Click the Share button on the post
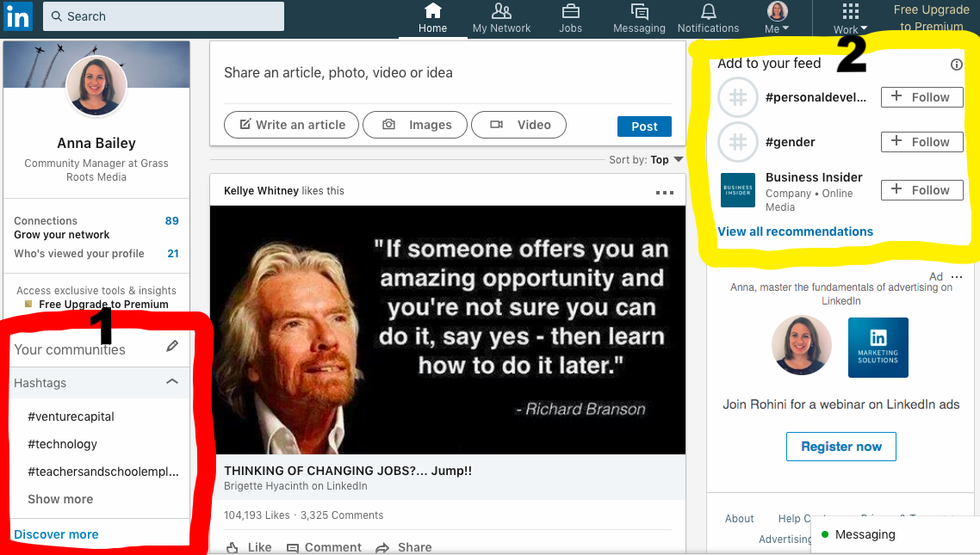This screenshot has width=980, height=555. point(403,547)
